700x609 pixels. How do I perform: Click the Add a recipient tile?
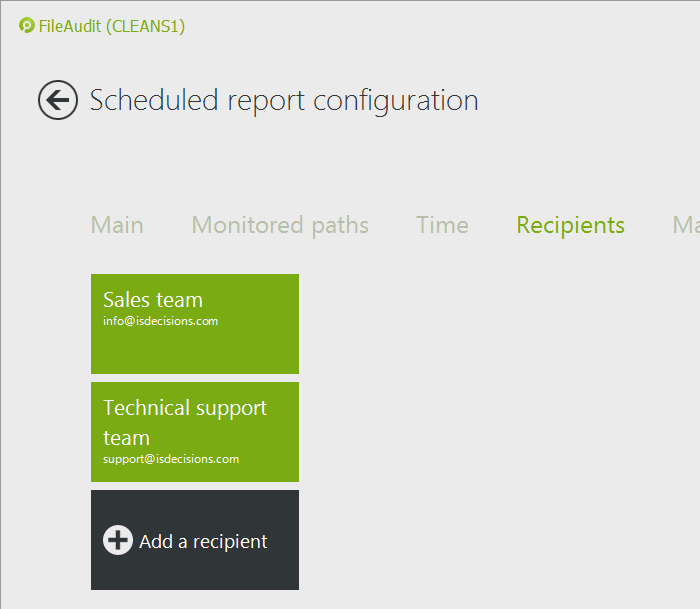[x=195, y=540]
